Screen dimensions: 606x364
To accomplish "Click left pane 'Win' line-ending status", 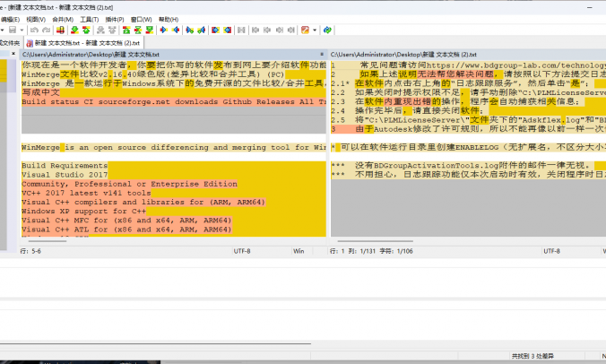I will 299,251.
